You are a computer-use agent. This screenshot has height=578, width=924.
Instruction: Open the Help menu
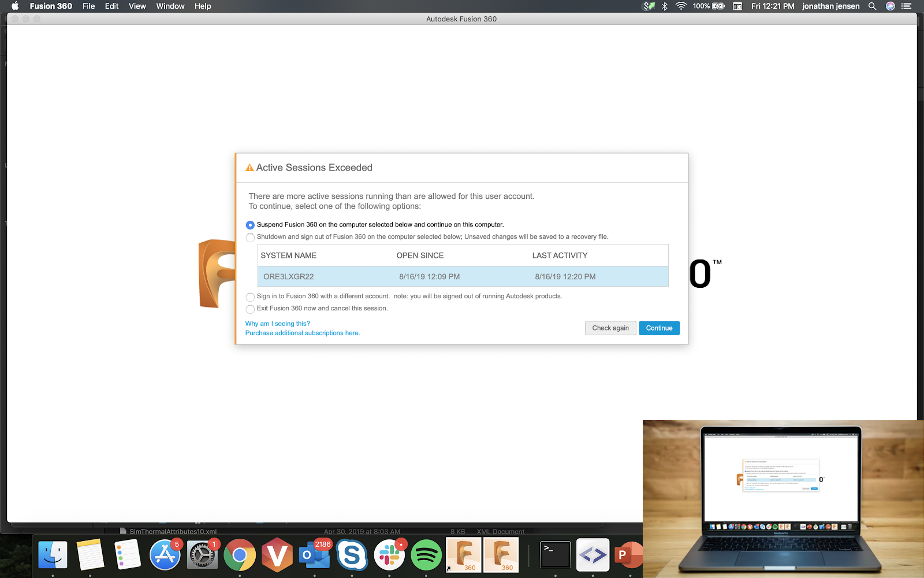point(203,6)
